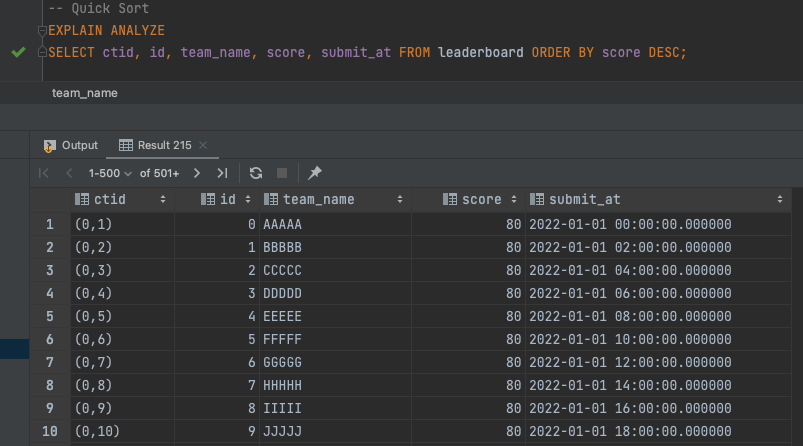The width and height of the screenshot is (803, 446).
Task: Sort by the ctid column
Action: (x=163, y=200)
